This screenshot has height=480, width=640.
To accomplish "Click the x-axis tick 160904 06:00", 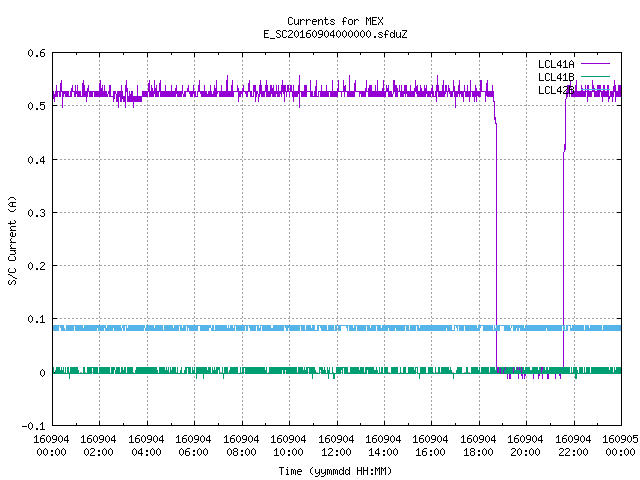I will (x=193, y=445).
